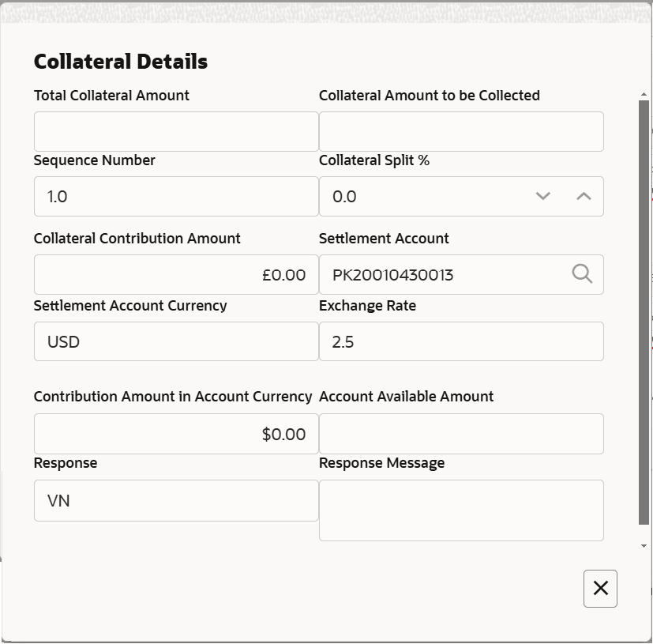This screenshot has width=653, height=644.
Task: Click the Response field showing VN
Action: pos(176,500)
